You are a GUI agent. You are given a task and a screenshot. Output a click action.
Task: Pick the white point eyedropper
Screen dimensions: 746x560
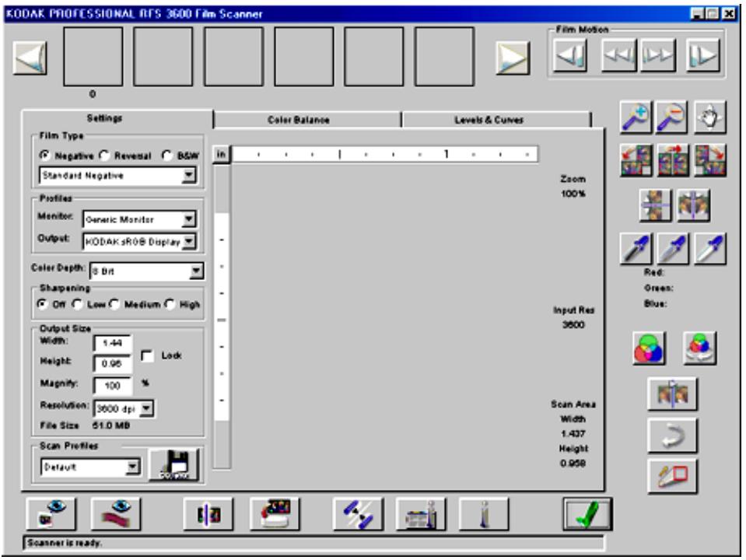[710, 249]
